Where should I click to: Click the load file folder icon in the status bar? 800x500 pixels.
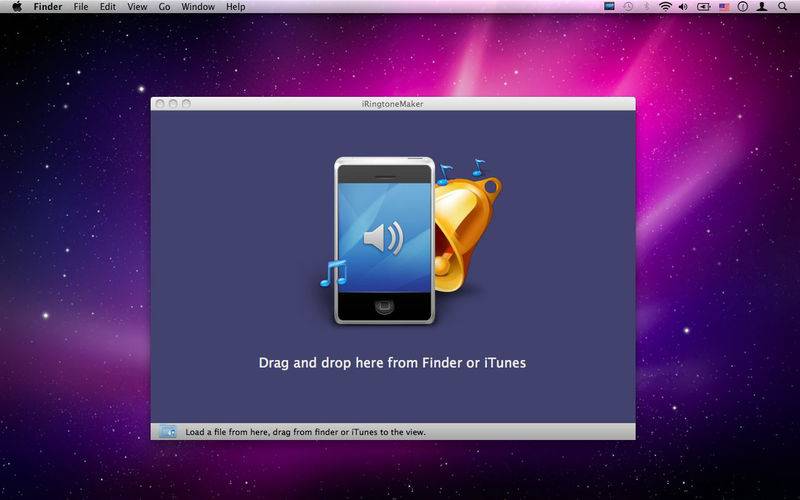click(167, 432)
